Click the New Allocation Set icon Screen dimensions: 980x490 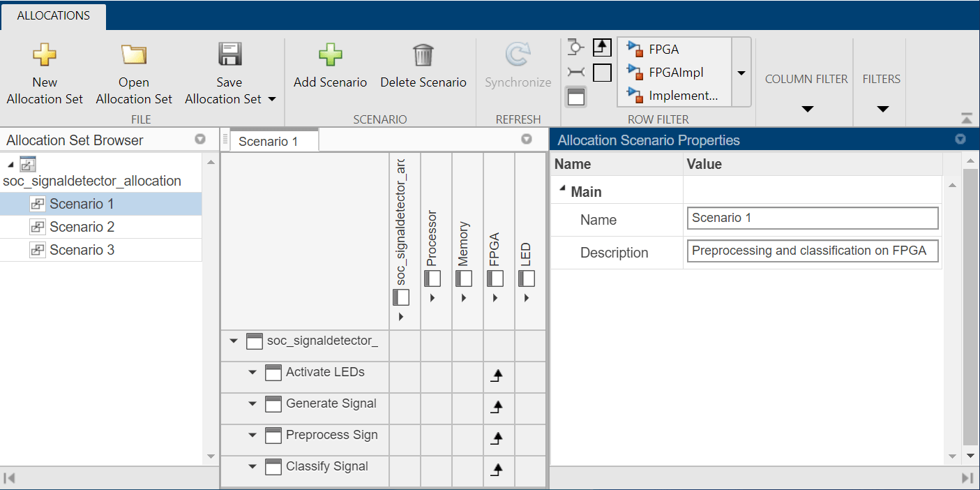point(45,54)
